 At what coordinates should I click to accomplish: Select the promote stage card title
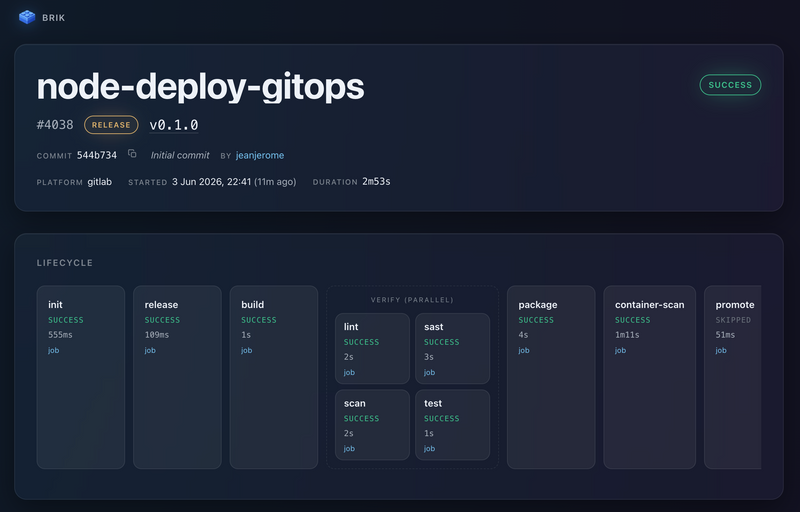[x=735, y=304]
